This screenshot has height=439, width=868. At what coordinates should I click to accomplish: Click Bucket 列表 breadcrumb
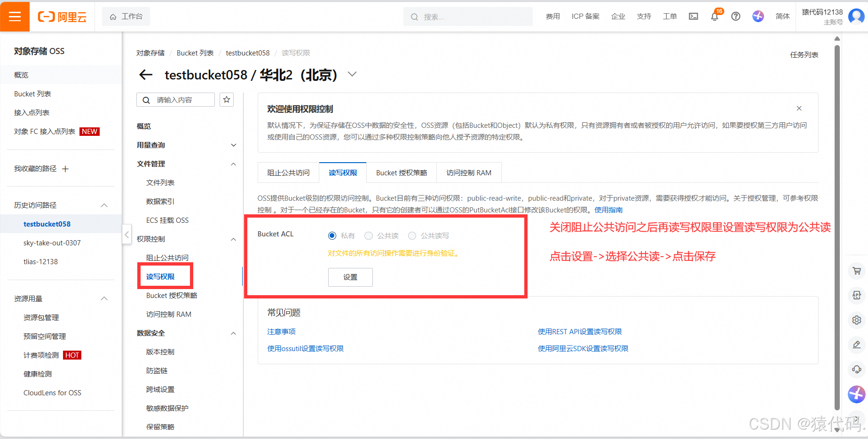pyautogui.click(x=195, y=53)
